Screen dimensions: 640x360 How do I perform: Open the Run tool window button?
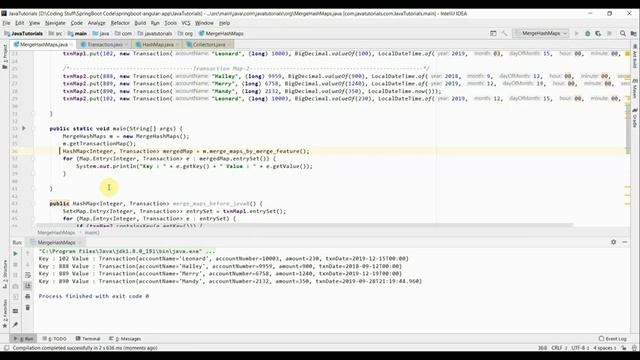[23, 339]
